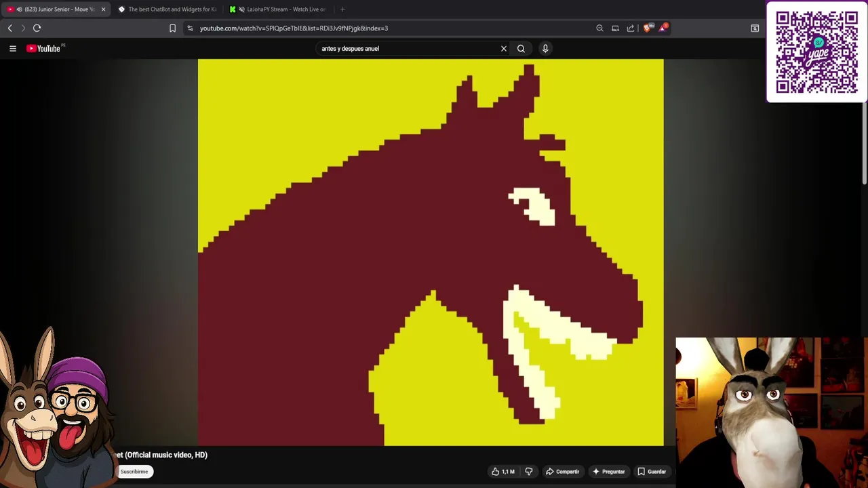Click the Compartir share button
The width and height of the screenshot is (868, 488).
click(x=563, y=472)
